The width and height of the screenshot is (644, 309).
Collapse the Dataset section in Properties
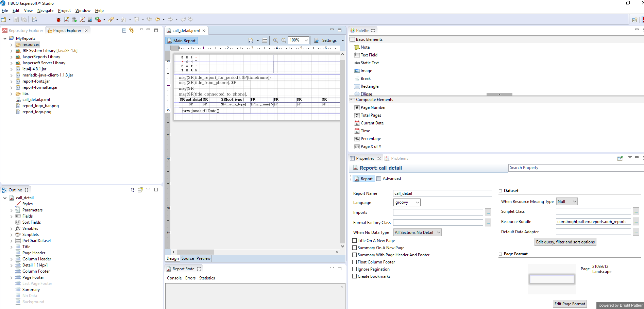pyautogui.click(x=500, y=191)
